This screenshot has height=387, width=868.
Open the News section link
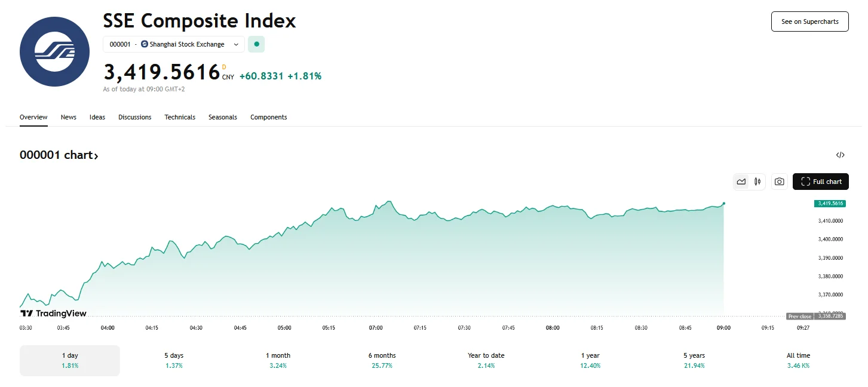68,117
